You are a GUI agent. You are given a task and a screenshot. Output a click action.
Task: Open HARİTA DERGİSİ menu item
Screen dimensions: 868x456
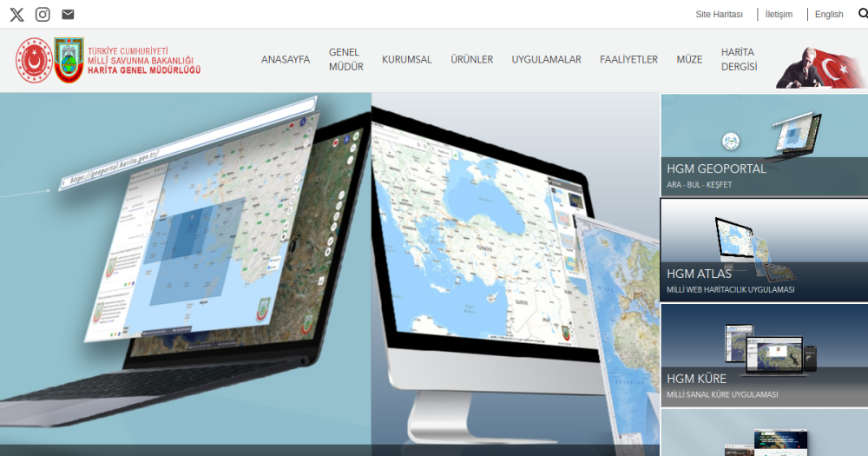[739, 59]
